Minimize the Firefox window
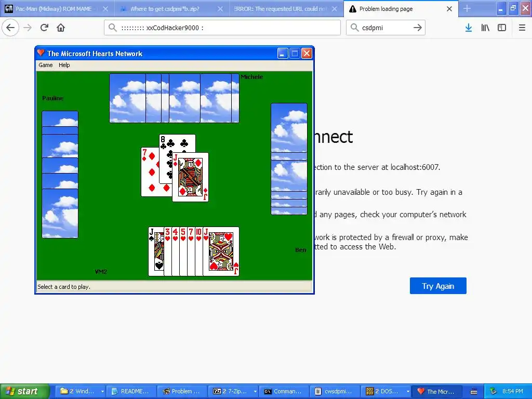Image resolution: width=532 pixels, height=399 pixels. (x=501, y=9)
